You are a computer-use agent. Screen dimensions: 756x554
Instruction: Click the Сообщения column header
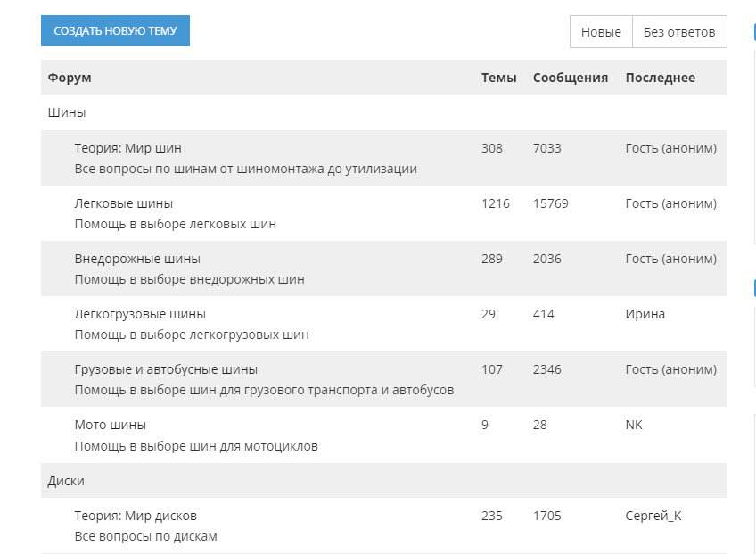[571, 78]
